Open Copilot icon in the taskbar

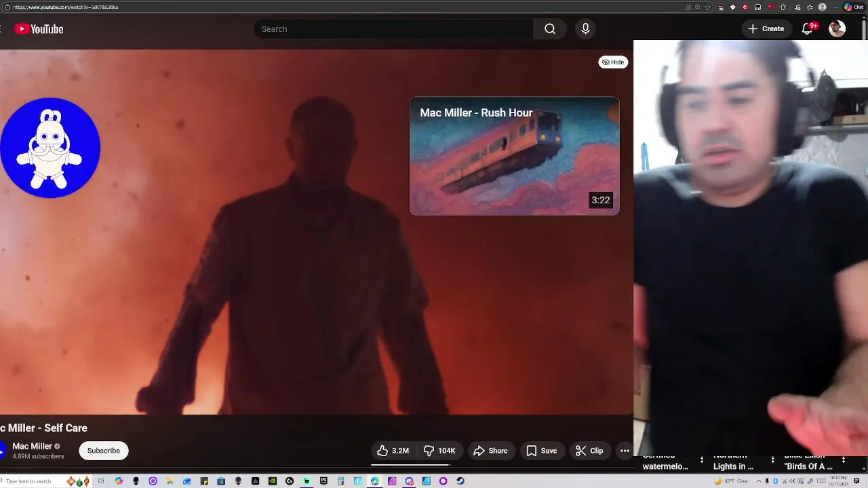tap(119, 481)
